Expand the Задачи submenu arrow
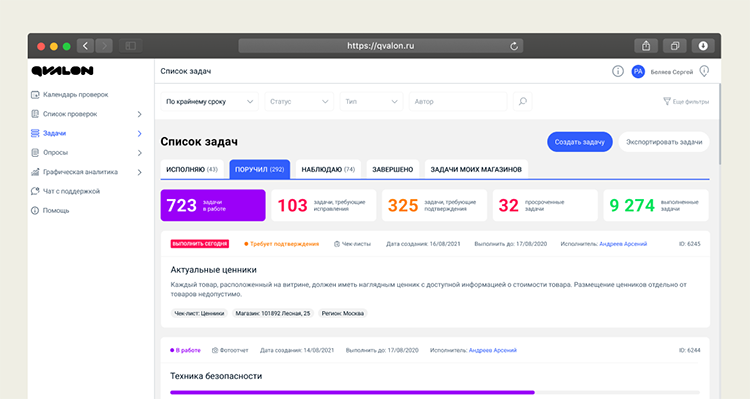 point(140,133)
